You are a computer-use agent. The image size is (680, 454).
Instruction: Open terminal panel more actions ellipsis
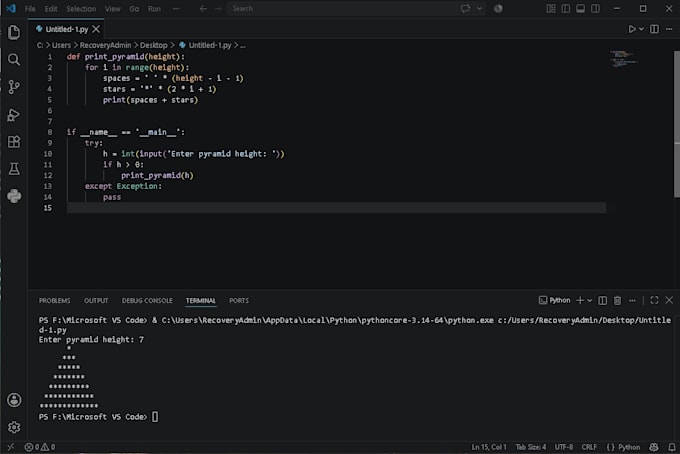click(x=632, y=300)
